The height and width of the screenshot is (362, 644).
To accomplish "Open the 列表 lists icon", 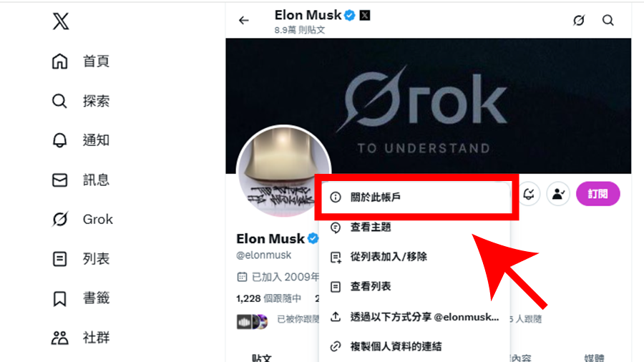I will 59,258.
